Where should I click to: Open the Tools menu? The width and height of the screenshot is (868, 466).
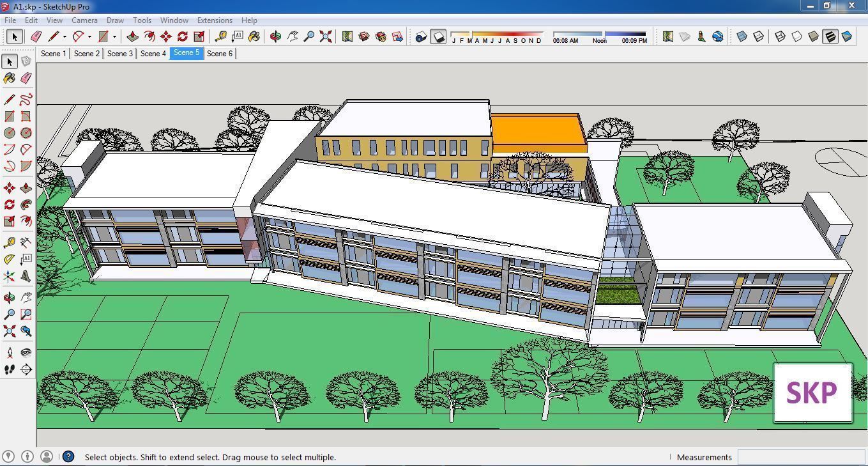(x=142, y=20)
